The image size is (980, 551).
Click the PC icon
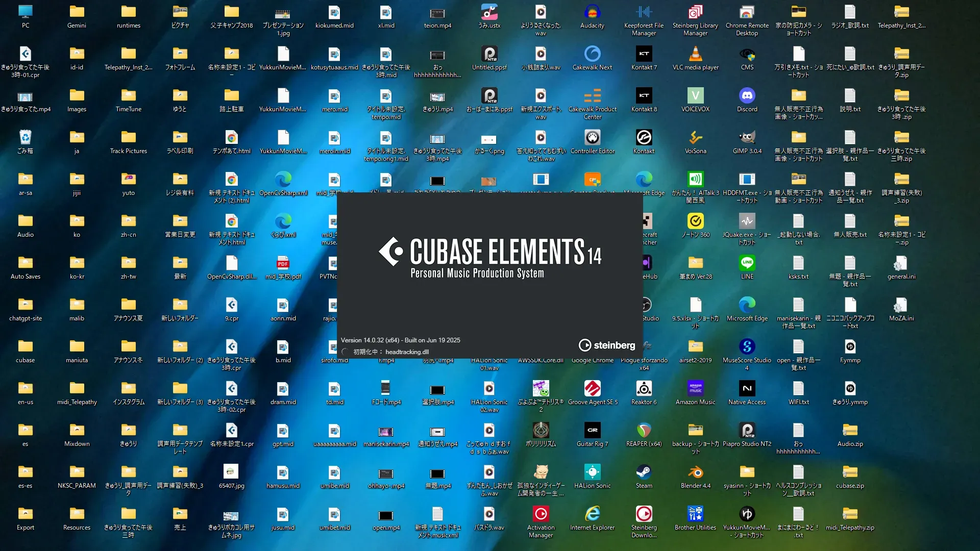click(25, 13)
